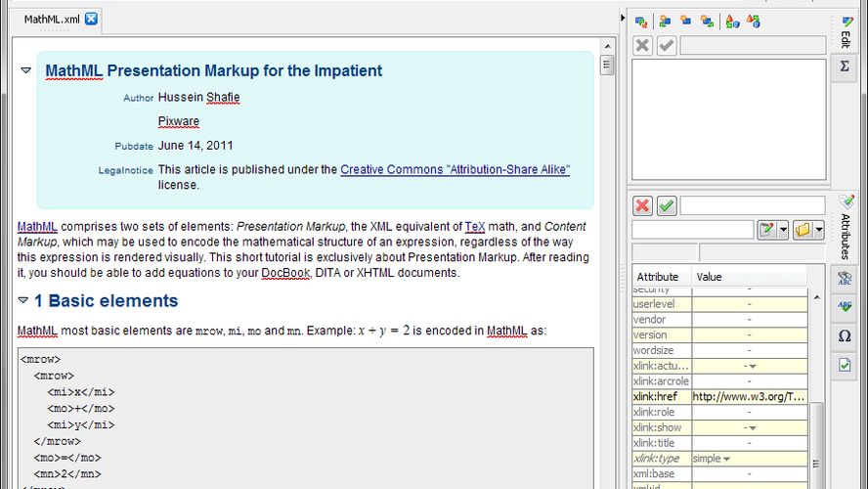Screen dimensions: 868x489
Task: Open the checkmark document side tab
Action: 845,365
